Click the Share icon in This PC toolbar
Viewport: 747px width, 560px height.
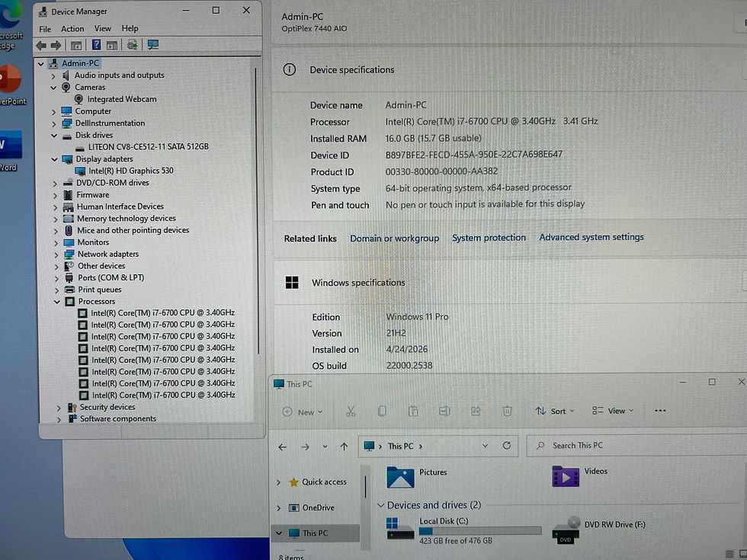click(x=476, y=411)
